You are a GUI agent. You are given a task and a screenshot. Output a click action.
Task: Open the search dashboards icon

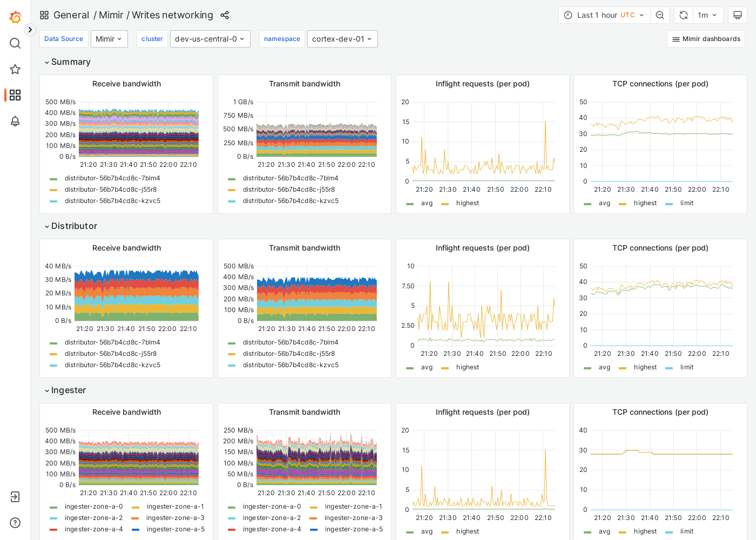click(x=15, y=43)
